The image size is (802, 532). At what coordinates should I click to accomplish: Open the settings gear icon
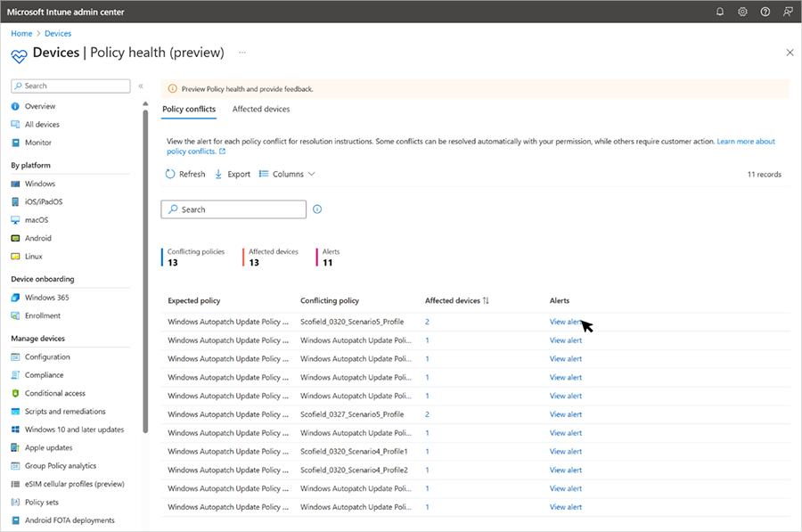[x=742, y=12]
